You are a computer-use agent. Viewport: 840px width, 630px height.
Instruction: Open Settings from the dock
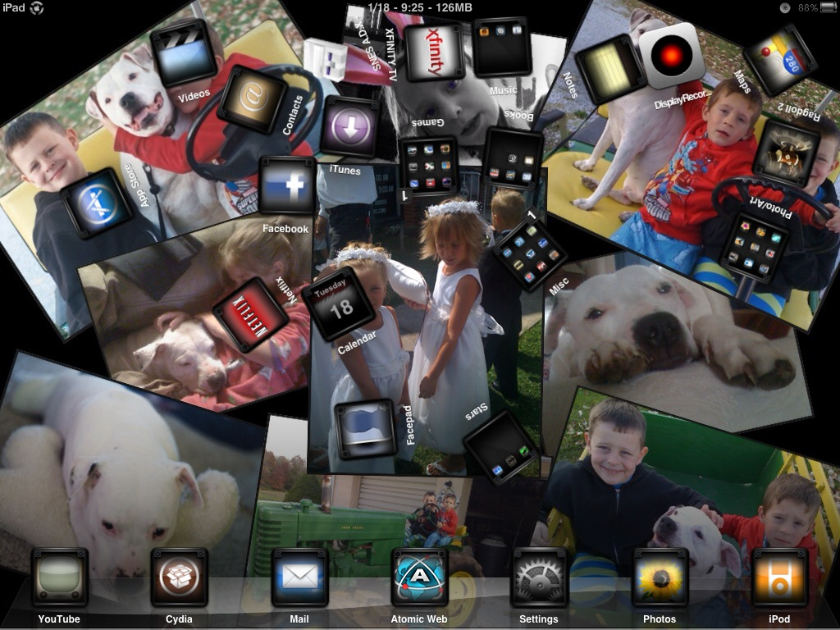(539, 577)
